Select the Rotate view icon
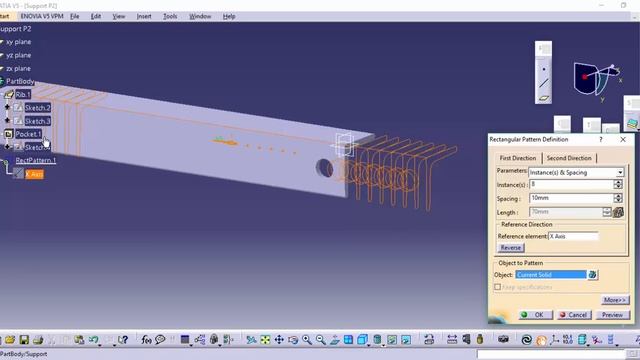The image size is (640, 360). (293, 339)
